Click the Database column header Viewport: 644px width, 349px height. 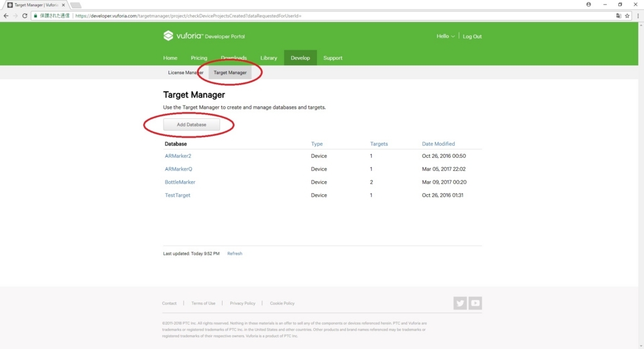coord(176,144)
